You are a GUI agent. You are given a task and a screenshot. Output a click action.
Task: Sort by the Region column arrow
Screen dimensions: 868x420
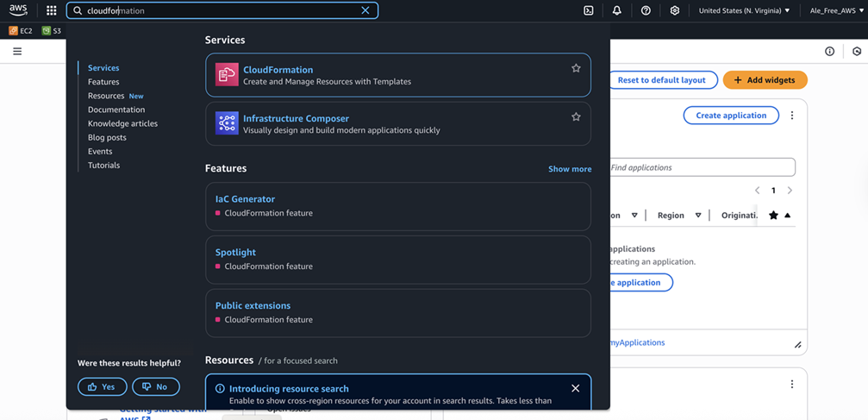point(698,216)
